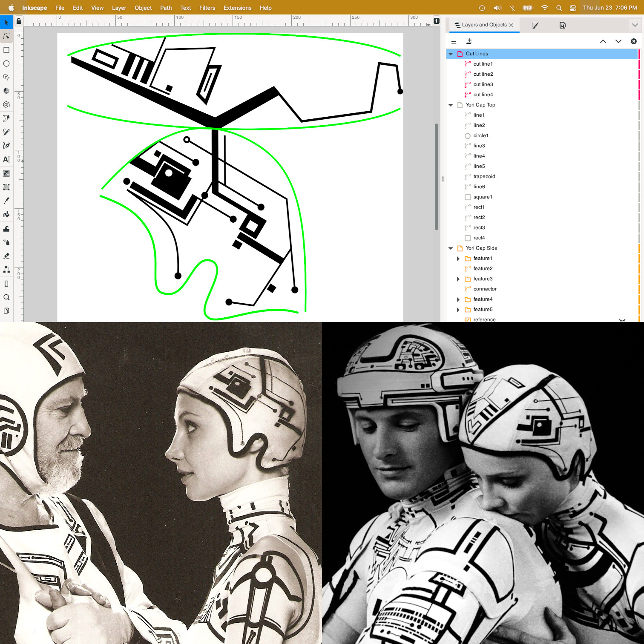
Task: Collapse the Yori Cap Side layer
Action: pos(451,248)
